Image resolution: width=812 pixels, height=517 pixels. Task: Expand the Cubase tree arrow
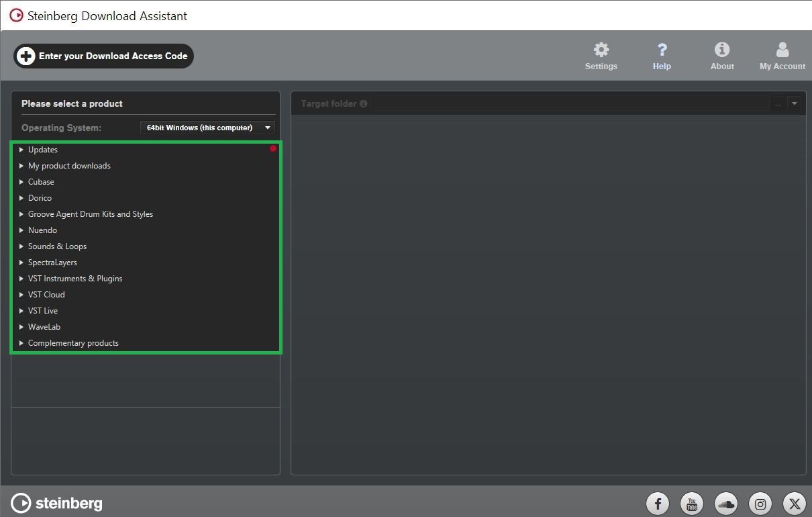coord(21,182)
